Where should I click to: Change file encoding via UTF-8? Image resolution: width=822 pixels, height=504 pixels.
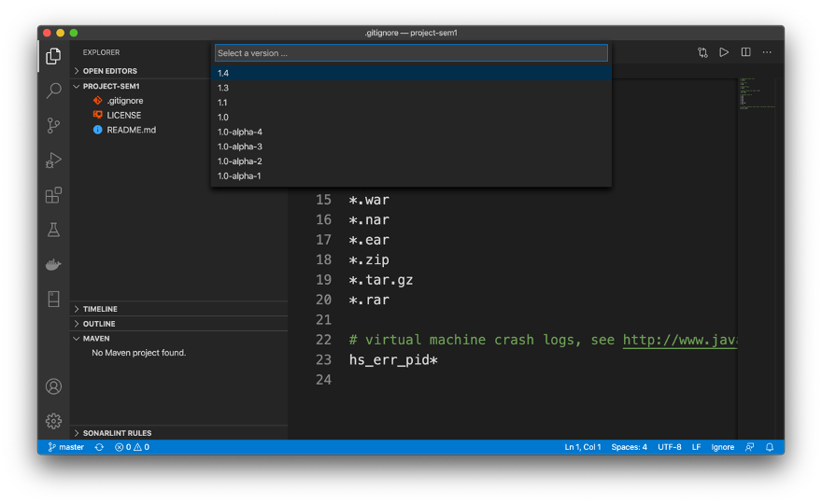[x=670, y=447]
